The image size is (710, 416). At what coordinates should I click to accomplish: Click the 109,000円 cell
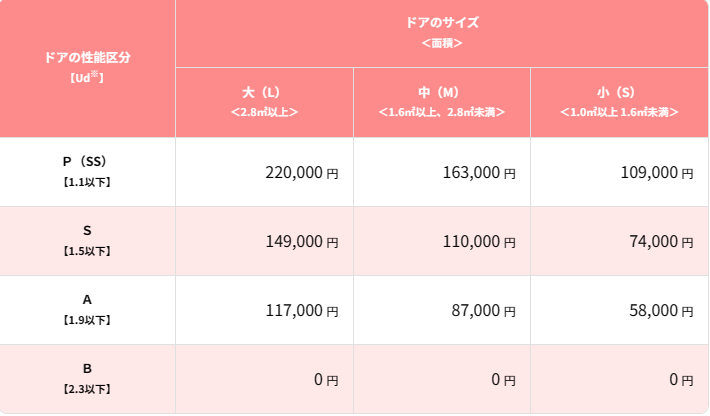coord(619,172)
